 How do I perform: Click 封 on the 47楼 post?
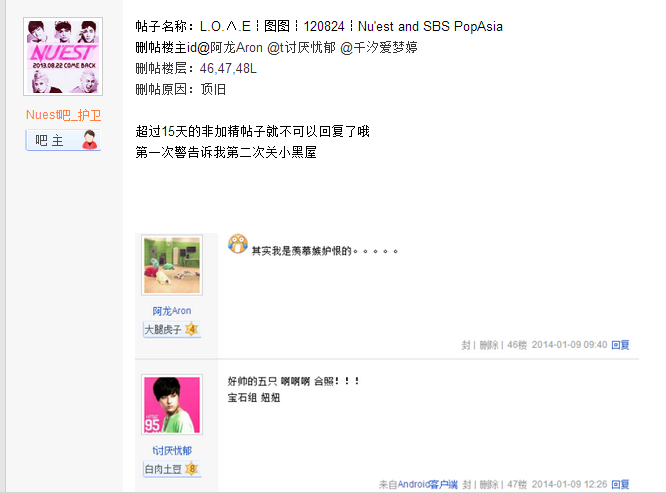tap(466, 484)
